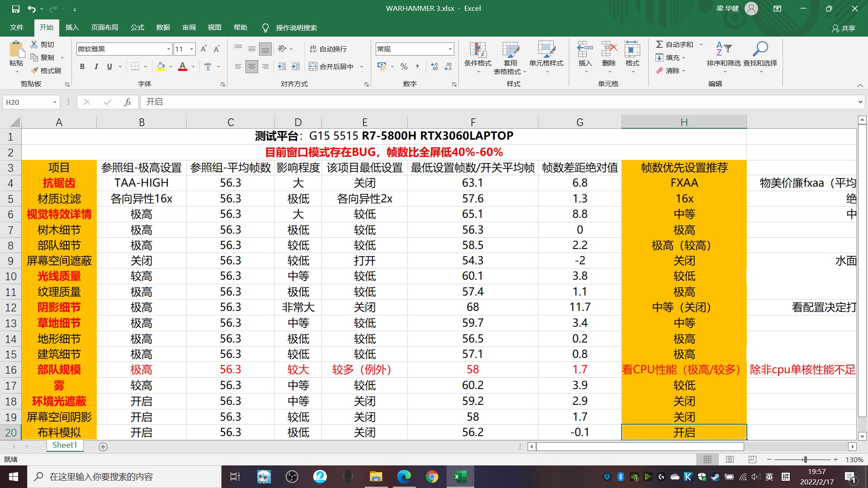Decrease indent icon
The image size is (868, 488).
click(282, 66)
